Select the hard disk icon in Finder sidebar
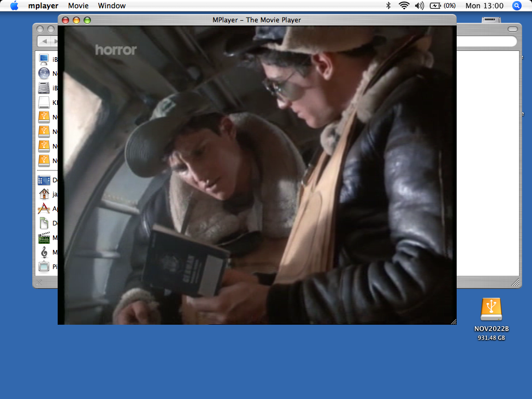 point(44,88)
